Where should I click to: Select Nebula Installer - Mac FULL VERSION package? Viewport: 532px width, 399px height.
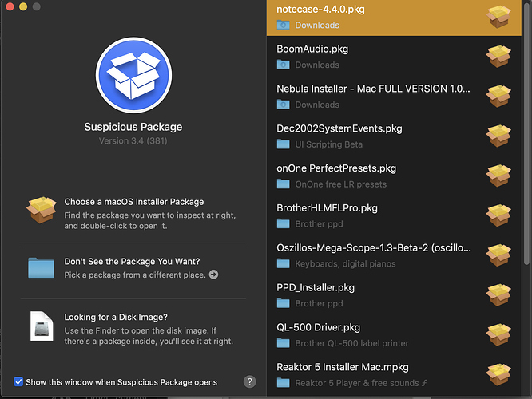(x=394, y=96)
